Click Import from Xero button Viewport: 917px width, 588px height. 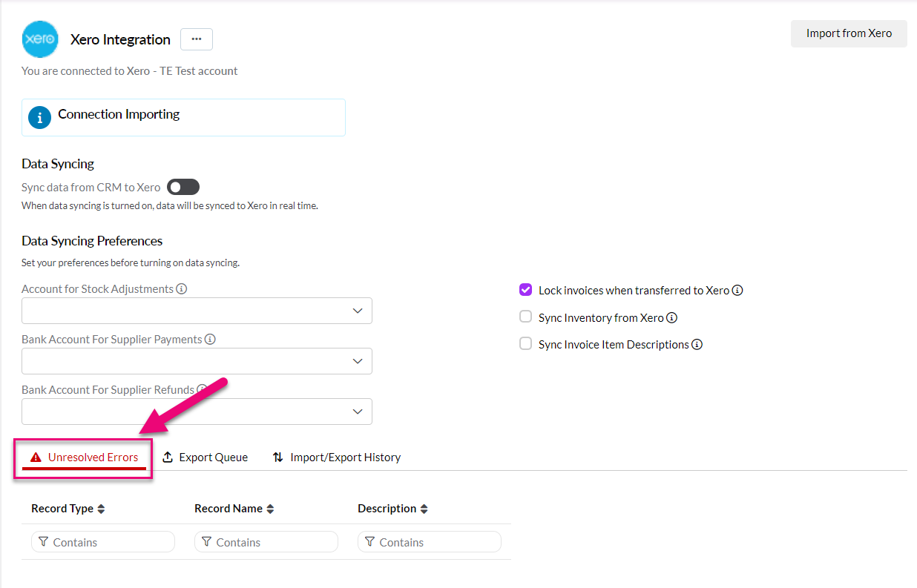click(849, 33)
